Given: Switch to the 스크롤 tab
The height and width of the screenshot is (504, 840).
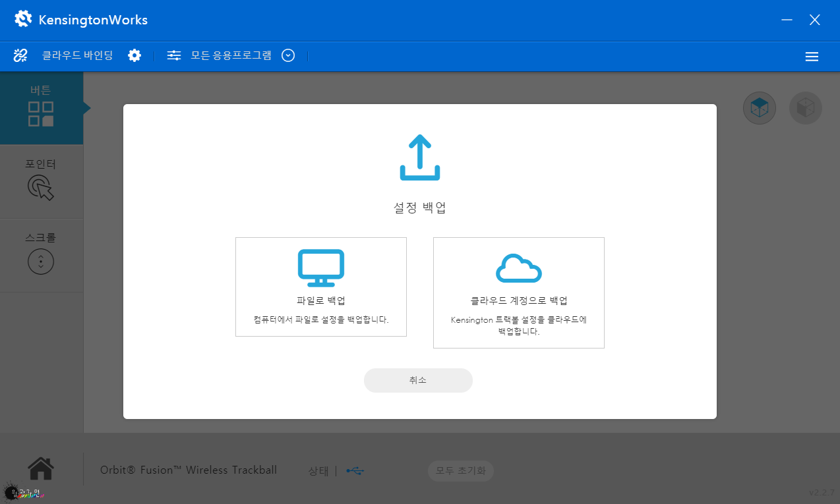Looking at the screenshot, I should pos(42,256).
